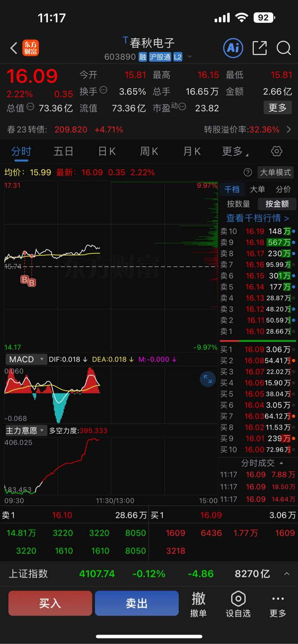Tap the 买7 row at 16.03
Viewport: 298px width, 644px height.
click(258, 416)
